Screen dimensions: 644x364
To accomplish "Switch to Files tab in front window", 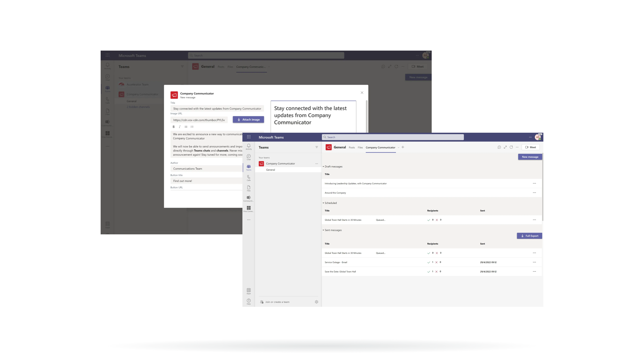I will 360,148.
